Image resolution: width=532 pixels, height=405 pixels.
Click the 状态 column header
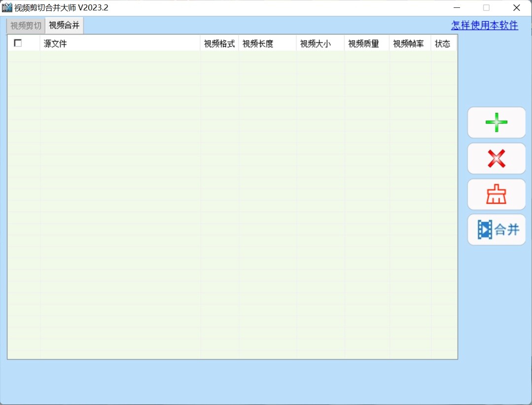click(443, 43)
